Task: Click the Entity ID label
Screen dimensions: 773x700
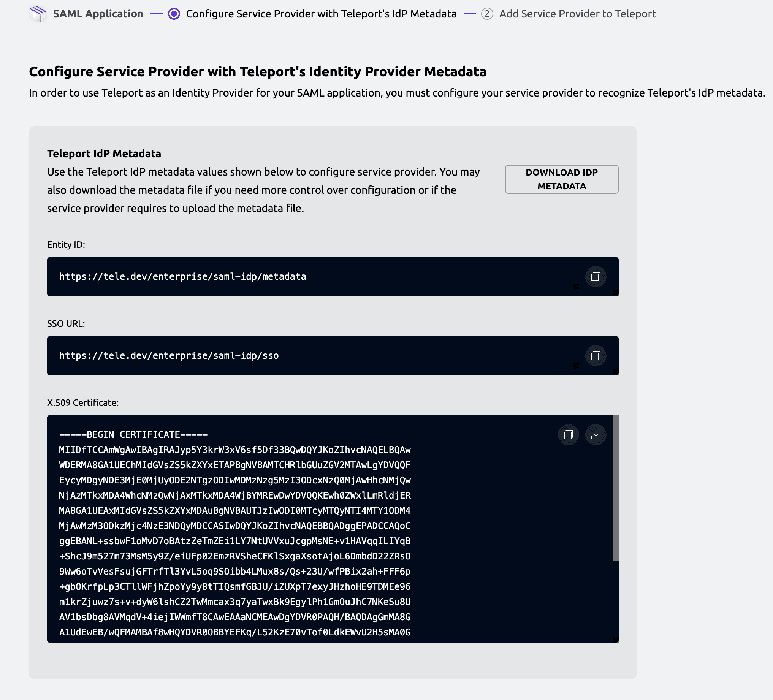Action: coord(66,245)
